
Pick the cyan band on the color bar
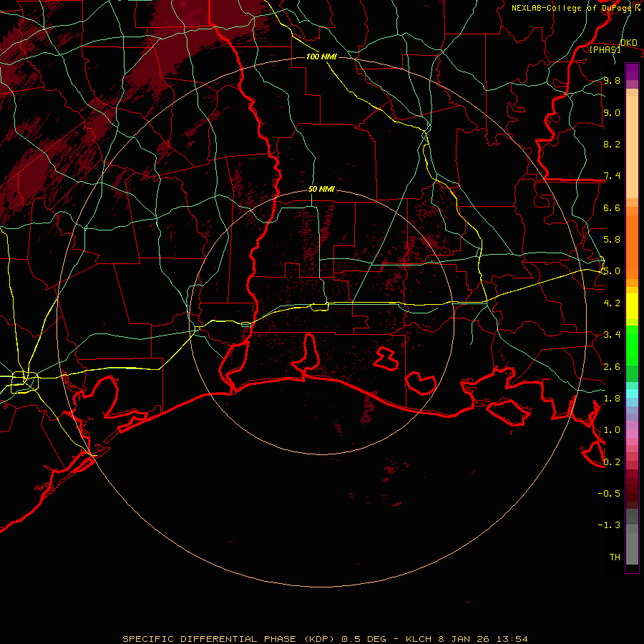(632, 393)
